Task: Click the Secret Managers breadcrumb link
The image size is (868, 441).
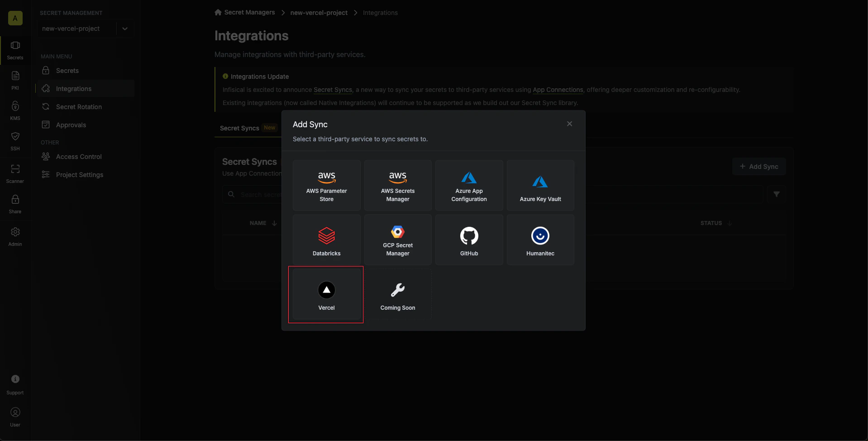Action: [x=245, y=12]
